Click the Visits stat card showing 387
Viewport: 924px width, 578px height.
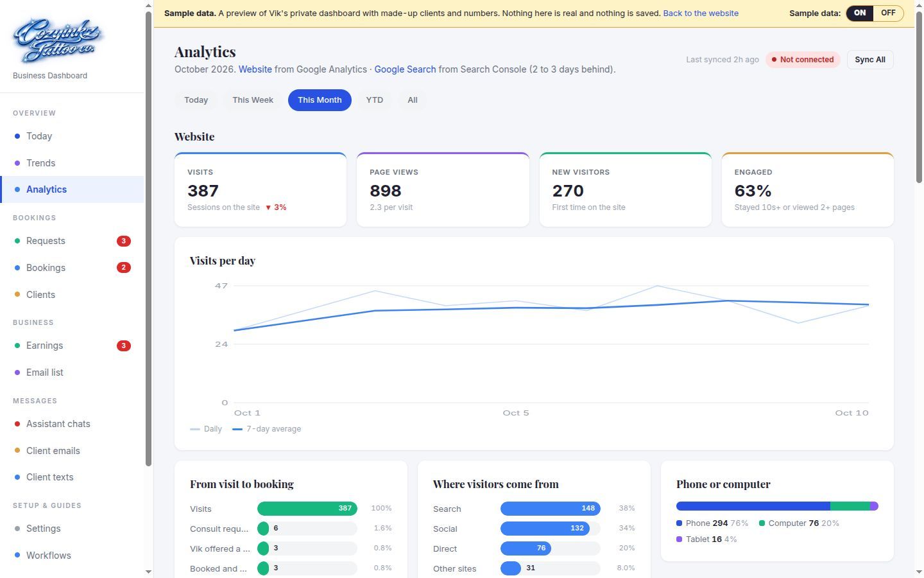(261, 189)
